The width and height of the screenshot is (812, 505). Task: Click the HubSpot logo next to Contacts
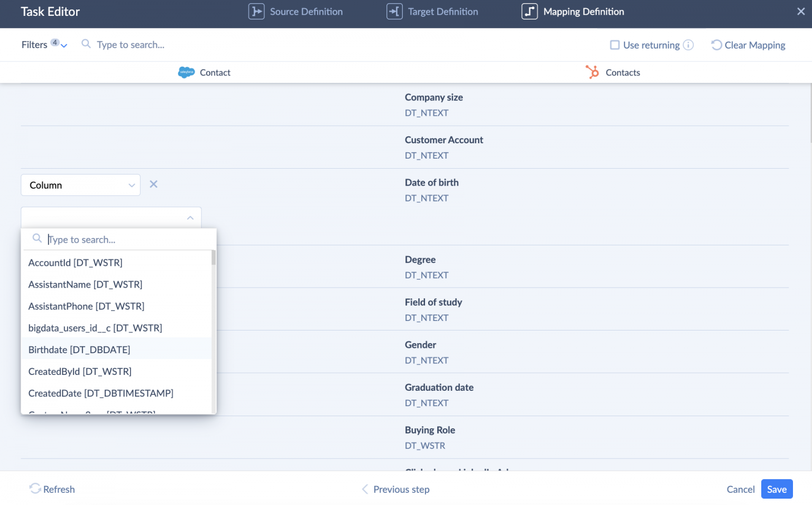(x=593, y=72)
